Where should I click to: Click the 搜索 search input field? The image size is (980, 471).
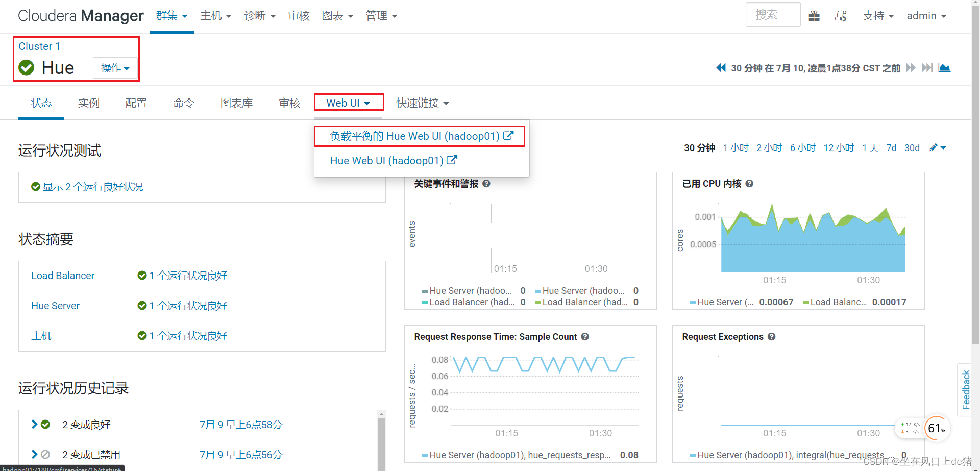[x=773, y=15]
